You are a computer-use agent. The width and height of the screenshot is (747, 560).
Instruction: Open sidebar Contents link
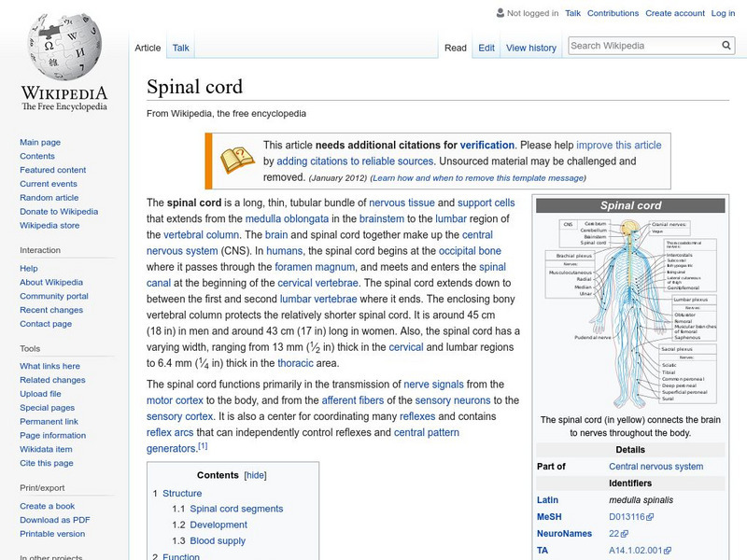37,156
